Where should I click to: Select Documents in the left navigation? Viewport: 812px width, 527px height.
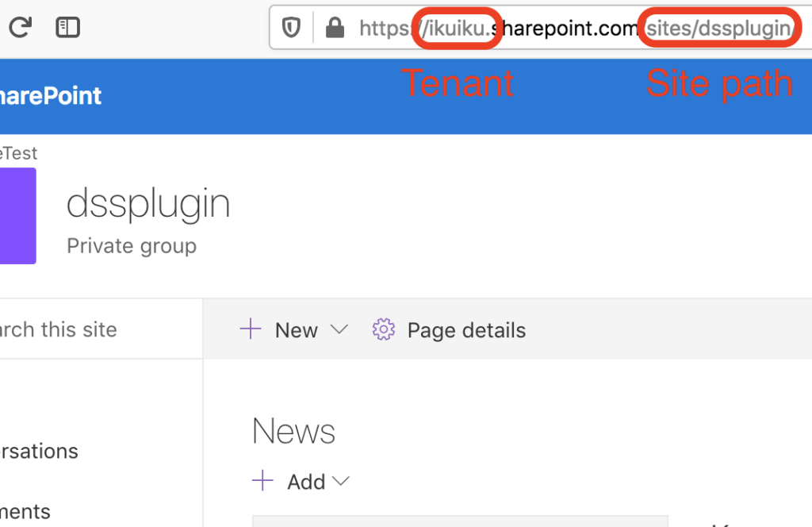point(25,511)
